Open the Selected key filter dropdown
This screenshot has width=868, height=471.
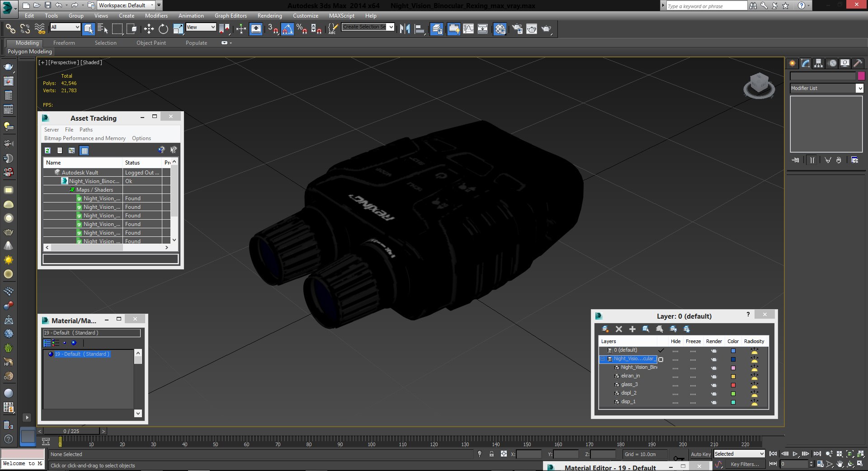pyautogui.click(x=739, y=454)
